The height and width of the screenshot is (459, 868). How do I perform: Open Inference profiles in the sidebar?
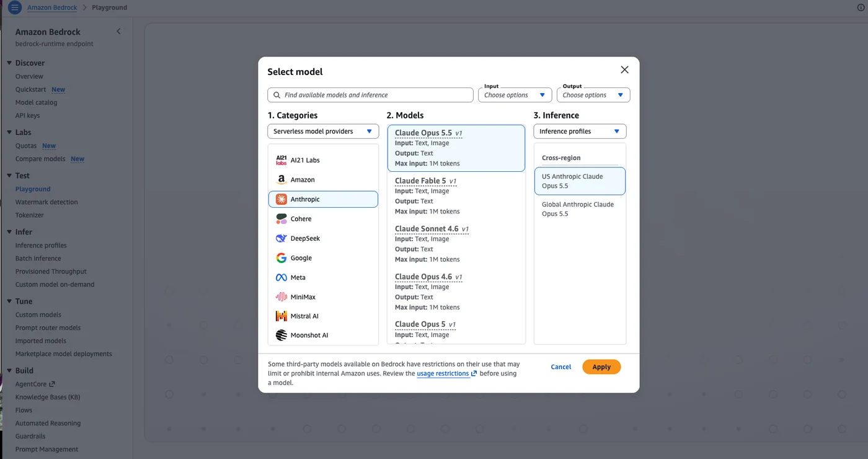point(41,246)
